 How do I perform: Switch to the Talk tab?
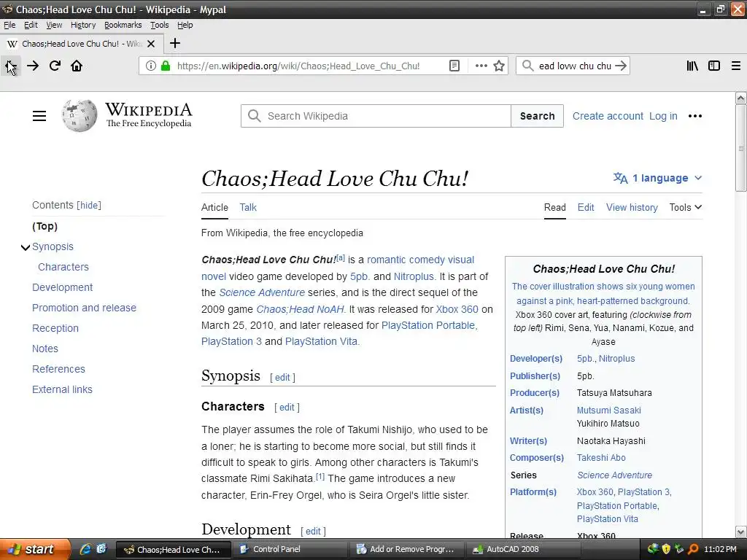click(x=248, y=207)
